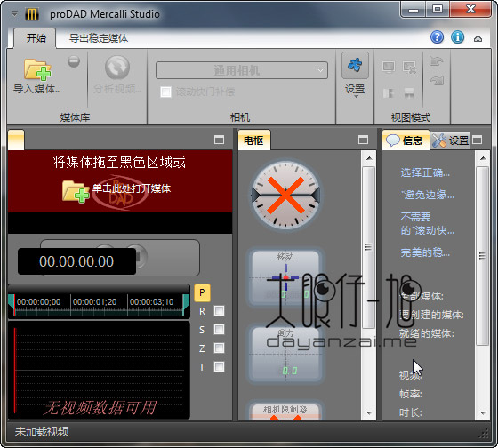Switch to the 开始 ribbon tab
This screenshot has width=498, height=448.
[36, 38]
